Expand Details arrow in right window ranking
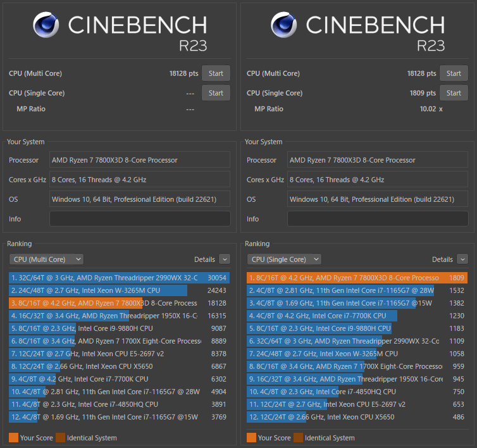This screenshot has height=448, width=477. coord(462,259)
